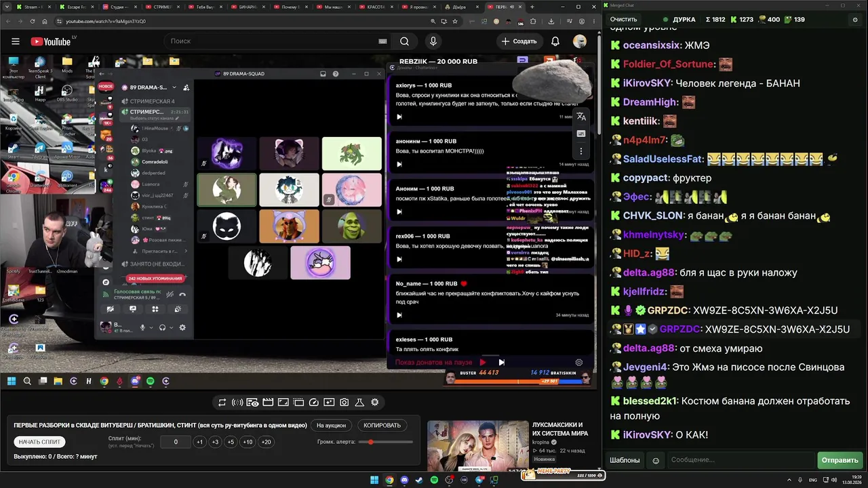Expand the 89 DRAMA-SQUAD server dropdown
The width and height of the screenshot is (868, 488).
tap(174, 87)
